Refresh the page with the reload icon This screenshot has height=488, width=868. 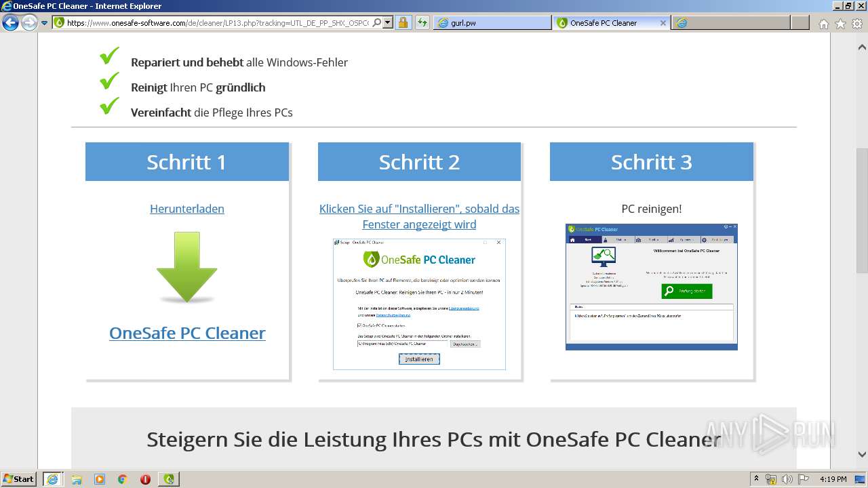tap(422, 22)
